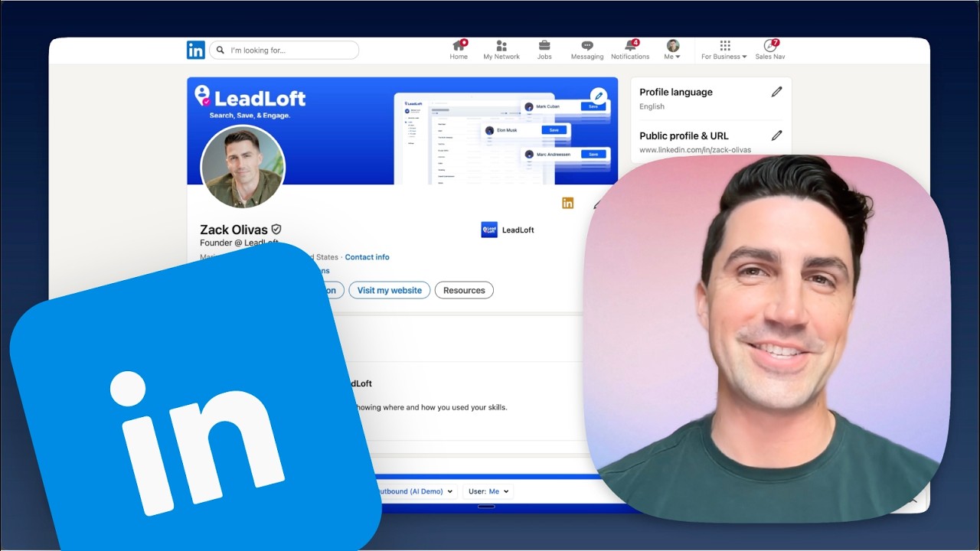Click Save next to Mark Cuban in banner
The image size is (980, 551).
[593, 106]
